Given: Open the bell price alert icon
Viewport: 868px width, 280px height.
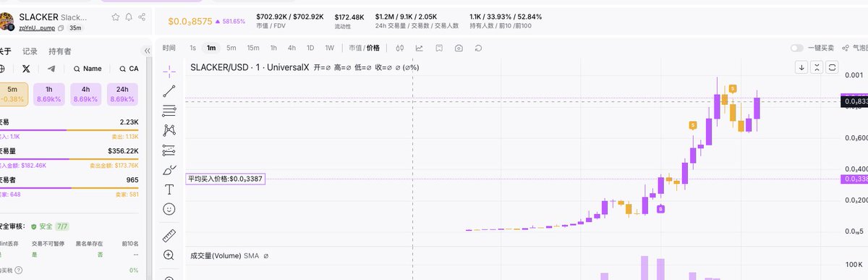Looking at the screenshot, I should [x=129, y=16].
